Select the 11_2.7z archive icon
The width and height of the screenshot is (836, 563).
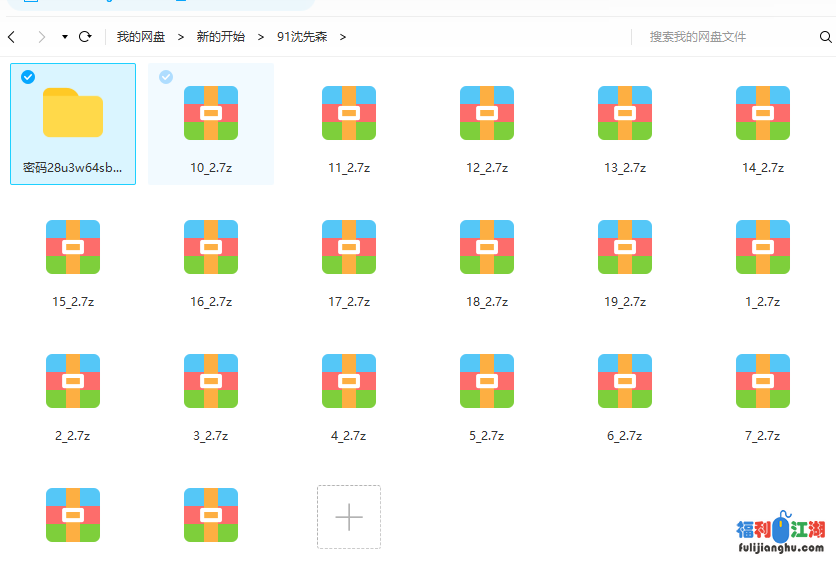(349, 113)
